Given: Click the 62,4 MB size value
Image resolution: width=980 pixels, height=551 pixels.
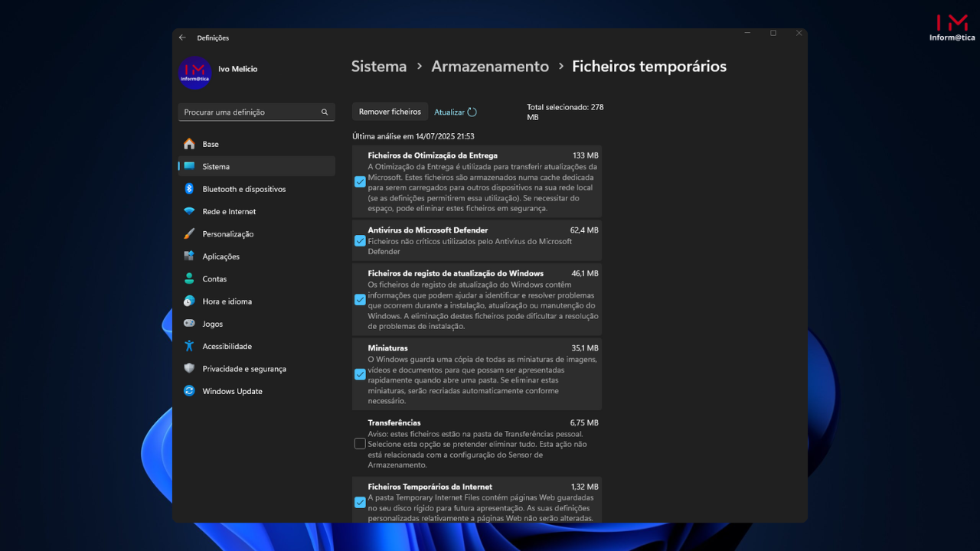Looking at the screenshot, I should click(584, 230).
